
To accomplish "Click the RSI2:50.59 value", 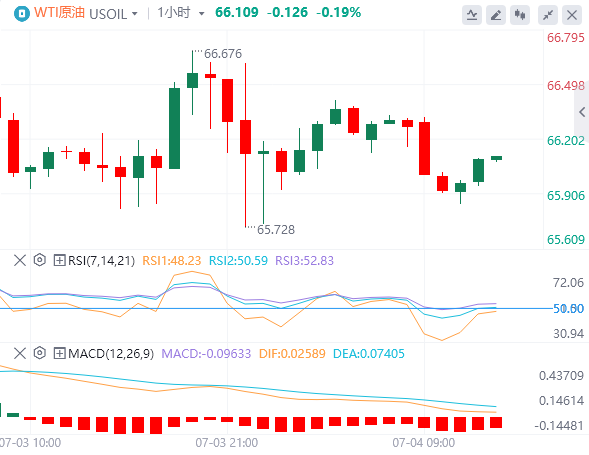I will coord(238,260).
